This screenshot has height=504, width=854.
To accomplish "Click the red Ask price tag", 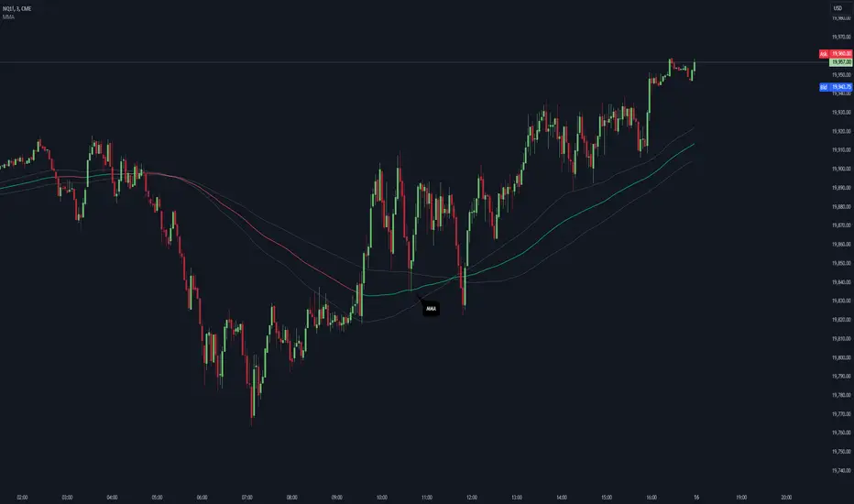I will click(x=824, y=55).
